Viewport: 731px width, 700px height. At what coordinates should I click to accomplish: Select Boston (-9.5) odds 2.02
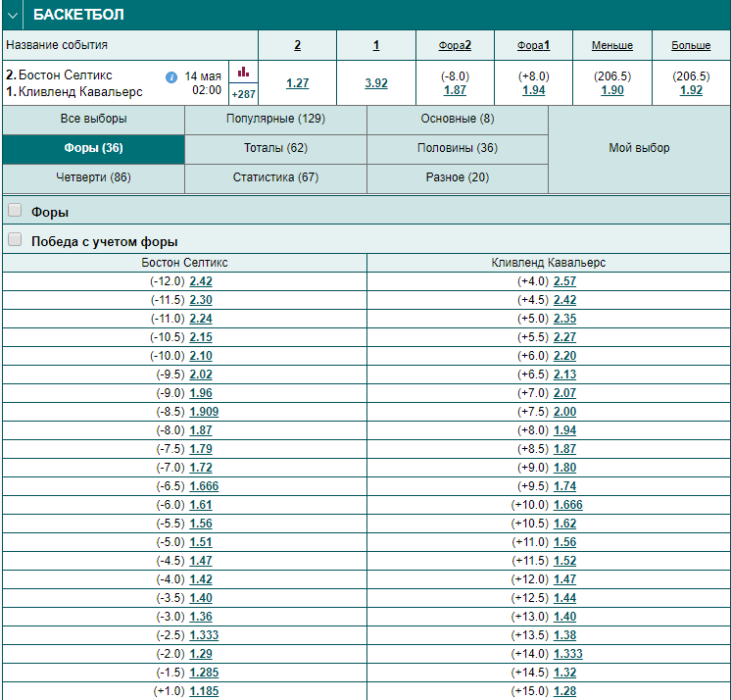(201, 375)
